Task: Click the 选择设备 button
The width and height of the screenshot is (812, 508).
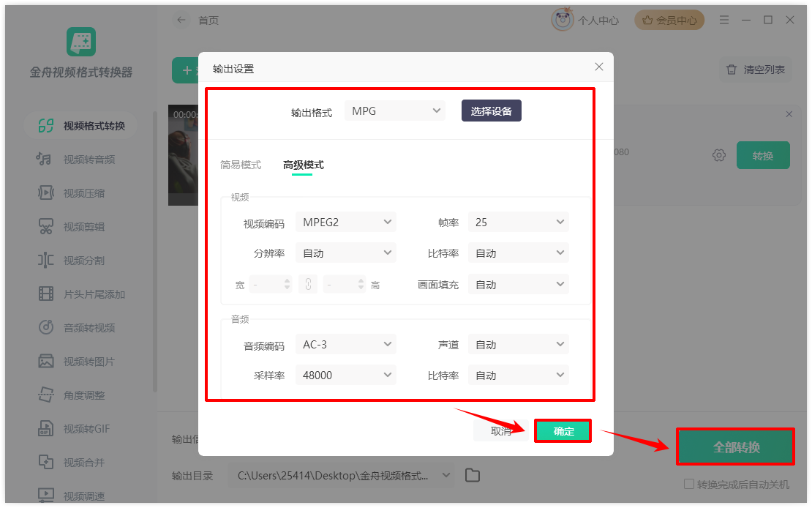Action: click(492, 111)
